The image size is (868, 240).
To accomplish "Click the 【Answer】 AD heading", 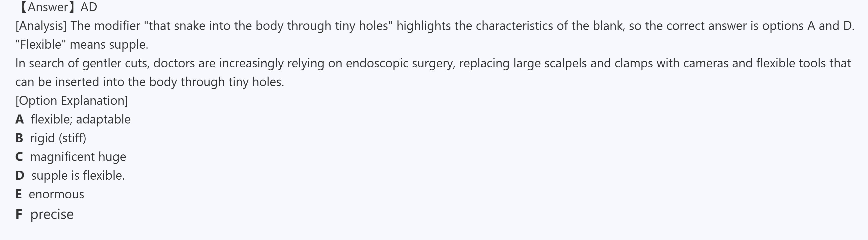I will [57, 7].
